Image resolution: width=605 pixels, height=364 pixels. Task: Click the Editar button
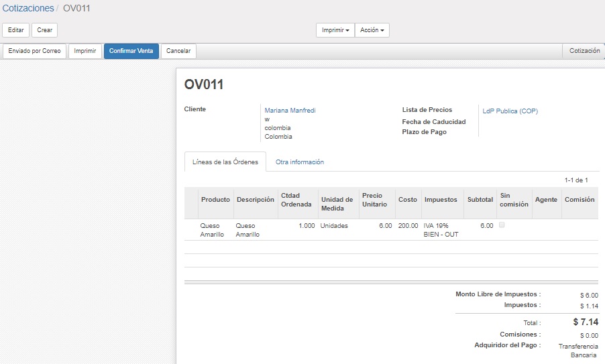pos(15,30)
